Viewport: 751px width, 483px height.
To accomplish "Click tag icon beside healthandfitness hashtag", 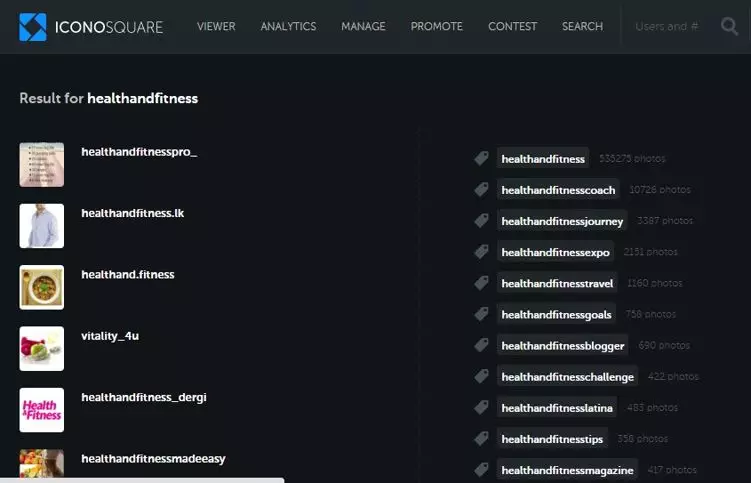I will [481, 158].
